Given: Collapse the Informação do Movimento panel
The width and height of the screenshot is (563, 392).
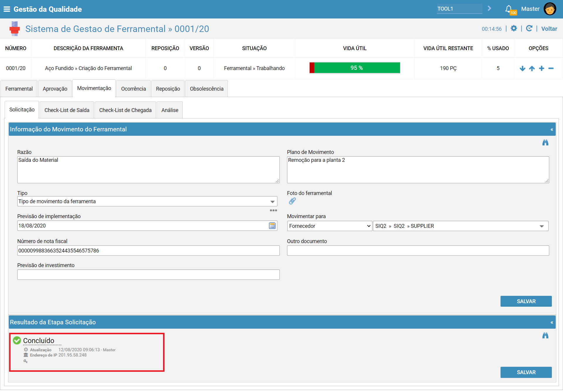Looking at the screenshot, I should click(552, 130).
